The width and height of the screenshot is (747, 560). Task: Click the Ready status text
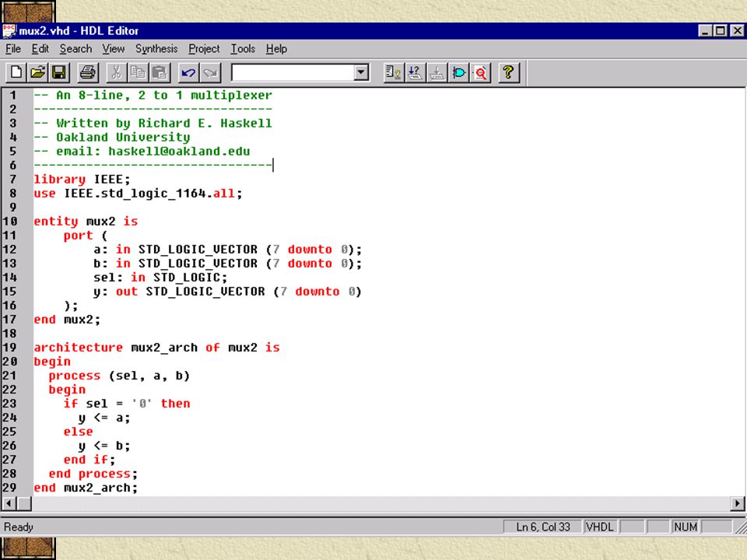click(x=19, y=527)
